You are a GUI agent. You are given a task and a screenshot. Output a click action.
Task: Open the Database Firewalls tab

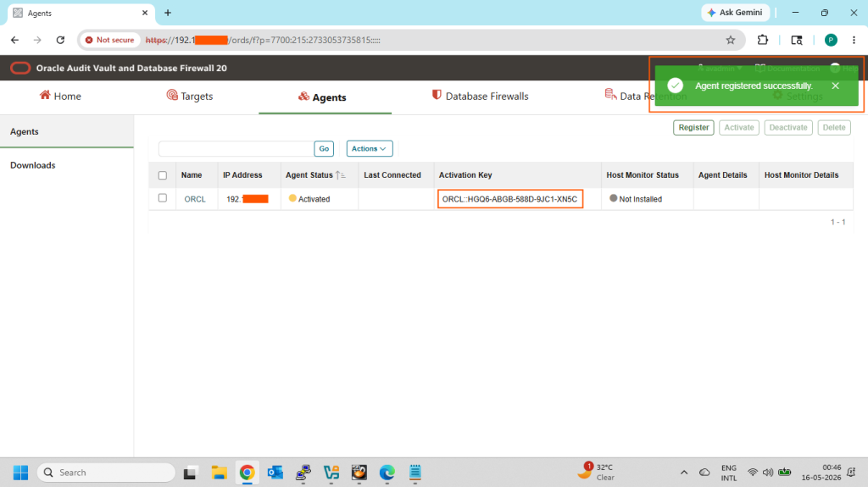point(480,97)
